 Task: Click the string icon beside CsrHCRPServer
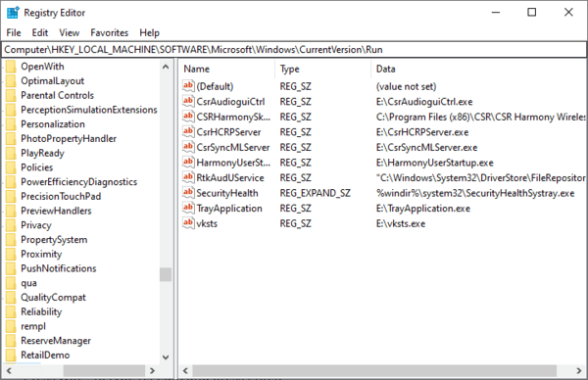[188, 132]
